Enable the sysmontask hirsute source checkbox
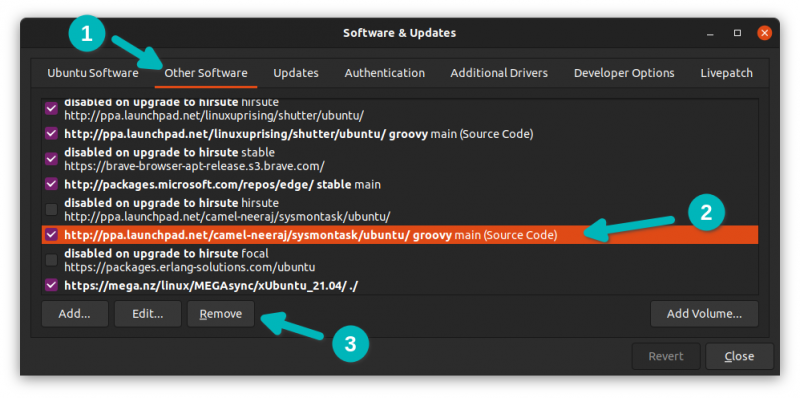This screenshot has width=800, height=398. coord(52,209)
